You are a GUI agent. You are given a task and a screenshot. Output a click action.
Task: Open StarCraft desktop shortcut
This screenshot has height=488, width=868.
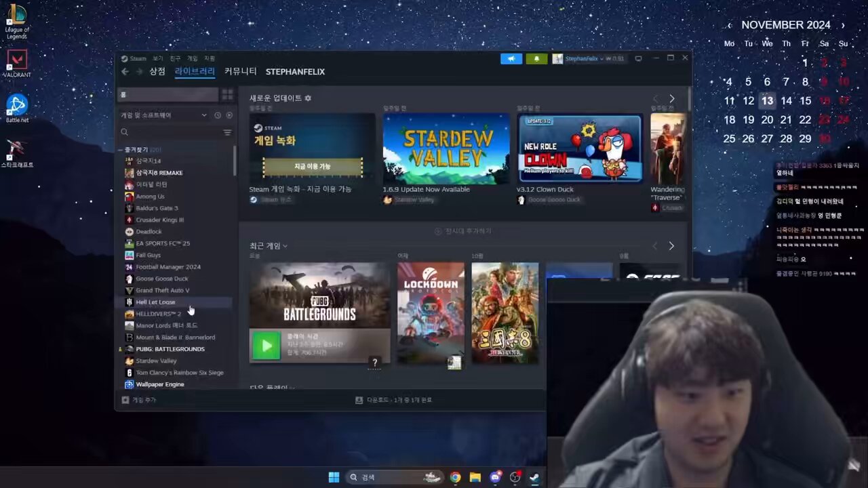(x=17, y=153)
